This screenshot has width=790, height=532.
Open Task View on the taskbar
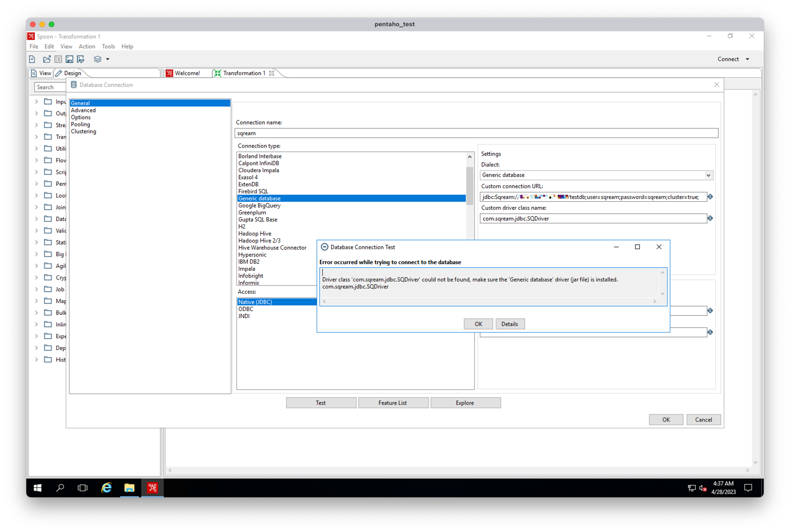point(82,488)
